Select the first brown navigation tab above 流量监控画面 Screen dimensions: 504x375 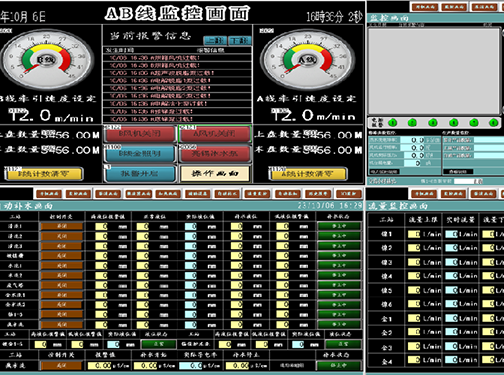coord(424,194)
